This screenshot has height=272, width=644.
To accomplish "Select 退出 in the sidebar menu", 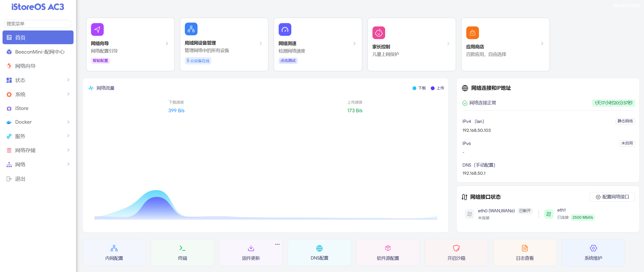I will pos(20,179).
